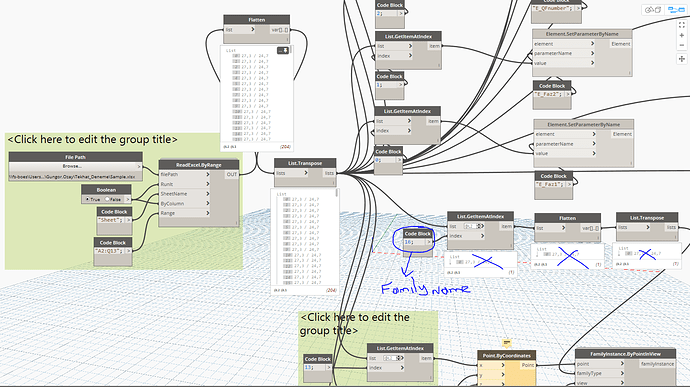Click the Zoom to Fit icon
The height and width of the screenshot is (387, 690).
[682, 25]
